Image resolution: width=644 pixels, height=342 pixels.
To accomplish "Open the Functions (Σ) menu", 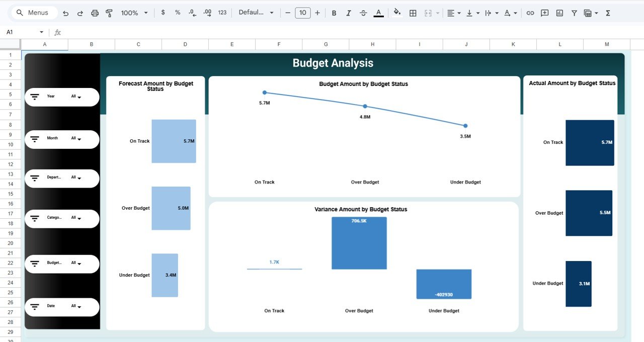I will [x=608, y=13].
